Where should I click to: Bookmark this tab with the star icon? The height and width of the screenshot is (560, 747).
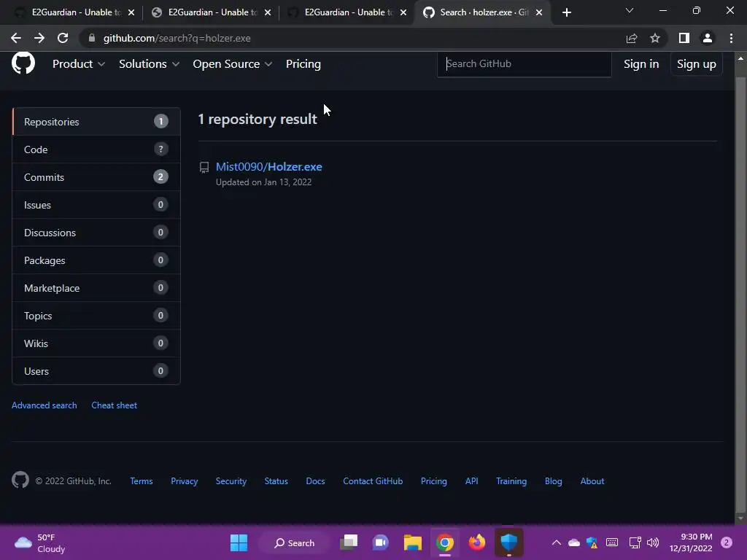pos(655,38)
